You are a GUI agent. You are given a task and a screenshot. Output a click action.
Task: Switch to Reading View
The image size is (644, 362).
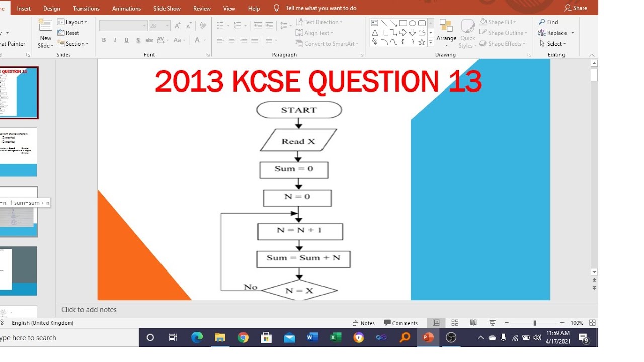pos(473,323)
